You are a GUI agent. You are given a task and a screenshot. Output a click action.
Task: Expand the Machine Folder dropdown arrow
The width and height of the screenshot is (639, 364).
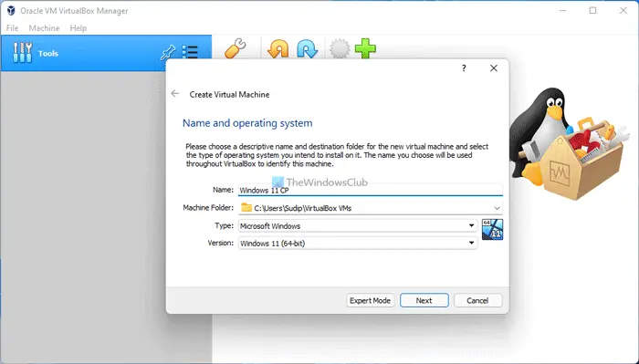point(497,208)
